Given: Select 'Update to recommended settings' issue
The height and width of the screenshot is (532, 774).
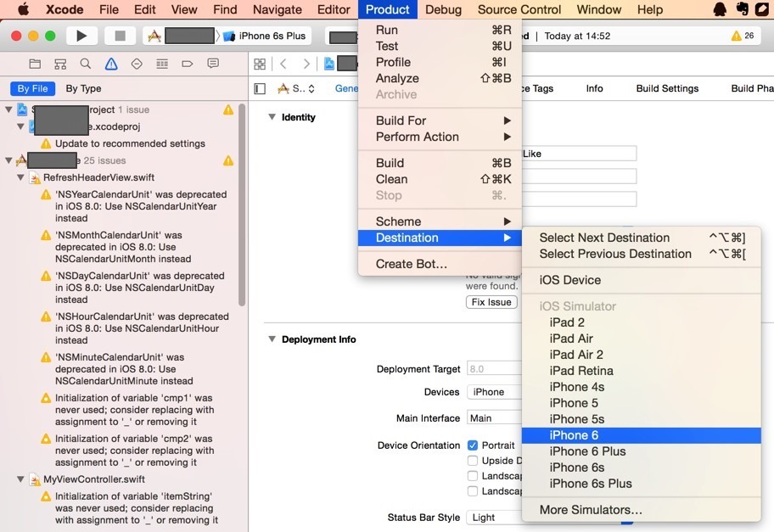Looking at the screenshot, I should tap(130, 143).
